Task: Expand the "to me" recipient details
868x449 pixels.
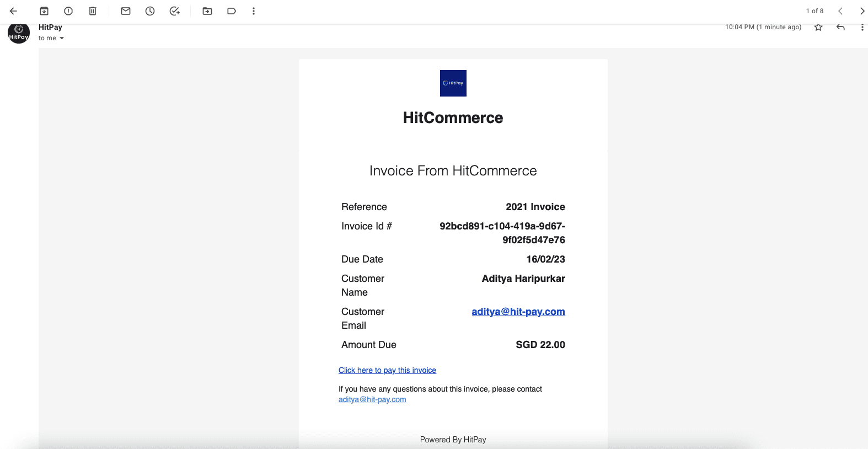Action: pos(62,38)
